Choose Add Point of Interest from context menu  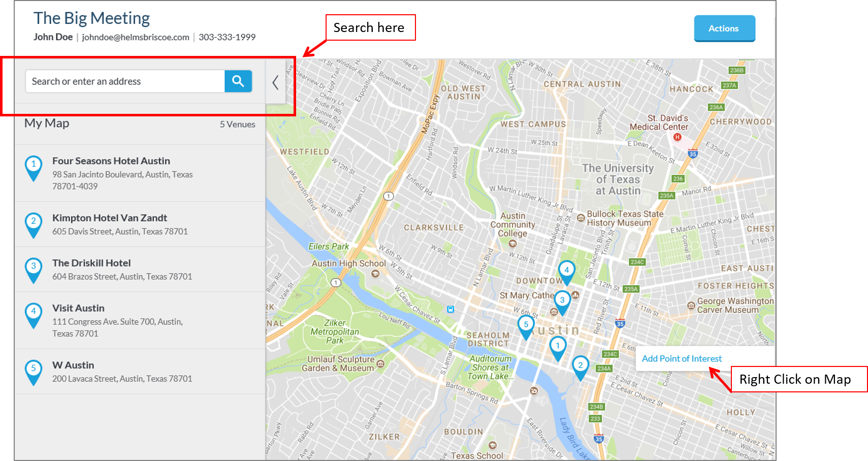pyautogui.click(x=682, y=358)
